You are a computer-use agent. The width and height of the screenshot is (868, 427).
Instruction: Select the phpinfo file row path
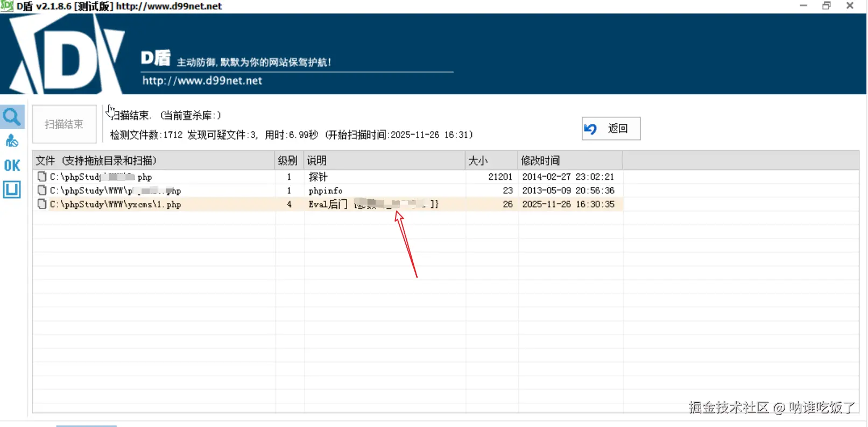coord(115,191)
